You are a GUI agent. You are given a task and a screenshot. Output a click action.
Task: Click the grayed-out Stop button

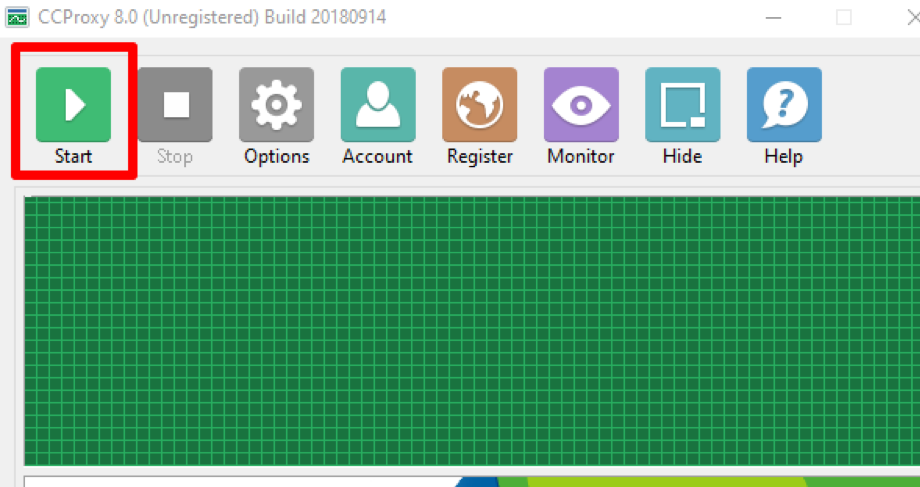click(x=175, y=105)
